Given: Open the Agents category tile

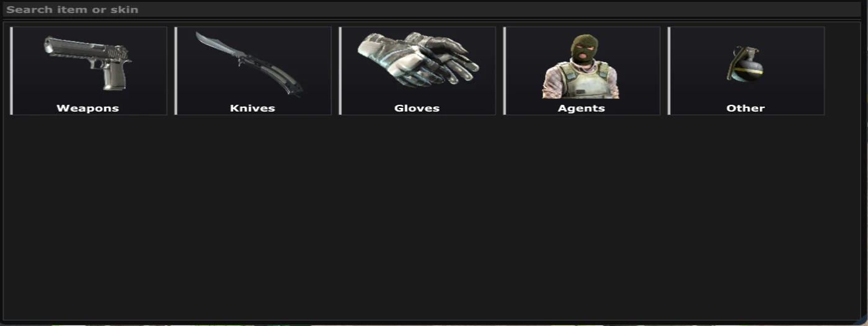Looking at the screenshot, I should coord(582,71).
